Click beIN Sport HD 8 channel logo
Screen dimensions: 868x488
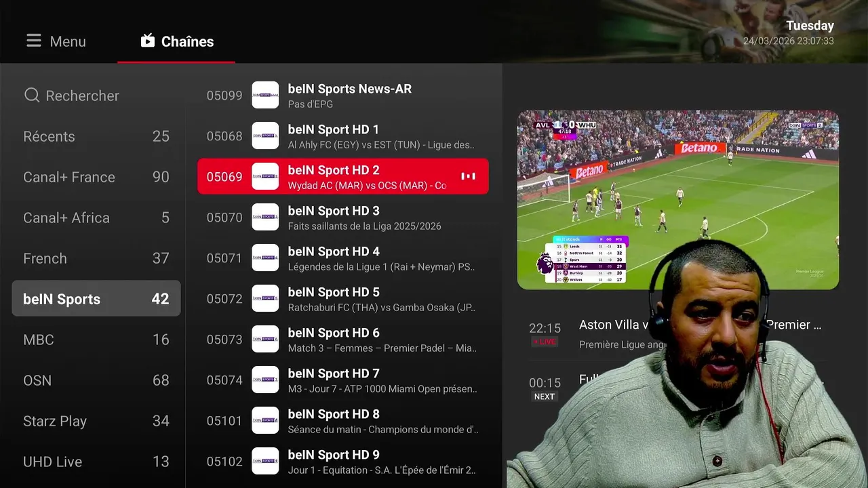pyautogui.click(x=265, y=420)
